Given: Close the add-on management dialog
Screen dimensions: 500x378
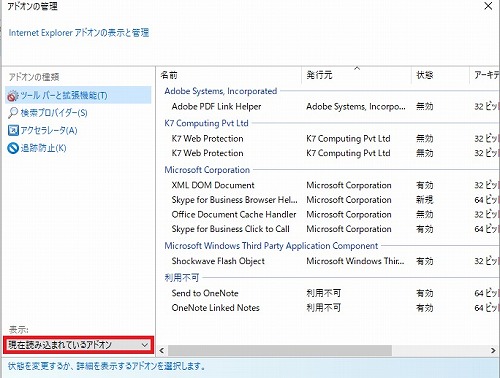Looking at the screenshot, I should [x=488, y=6].
